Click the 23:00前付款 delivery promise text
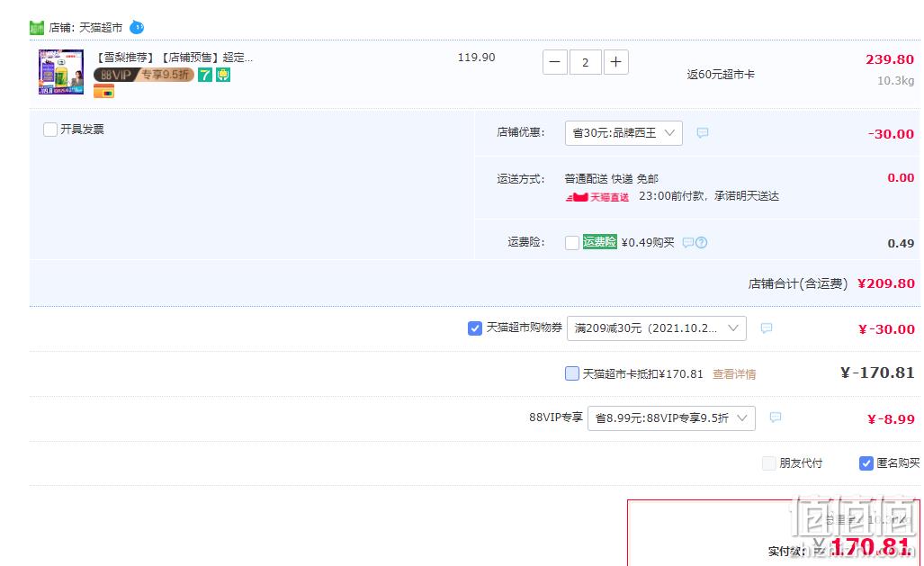Viewport: 924px width, 566px height. (709, 196)
